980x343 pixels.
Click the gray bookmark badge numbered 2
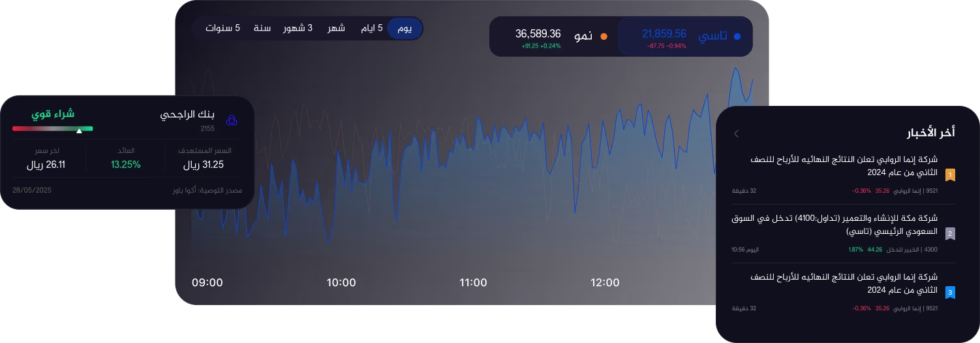tap(950, 233)
